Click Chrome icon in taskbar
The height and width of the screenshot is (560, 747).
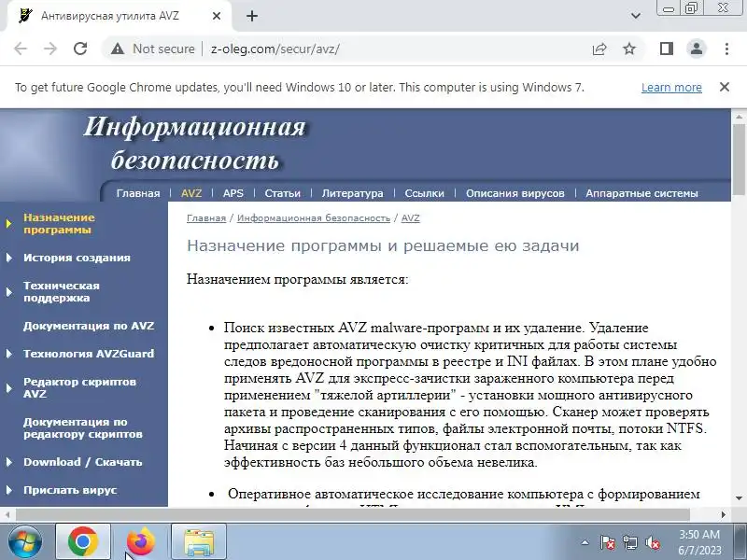coord(83,541)
